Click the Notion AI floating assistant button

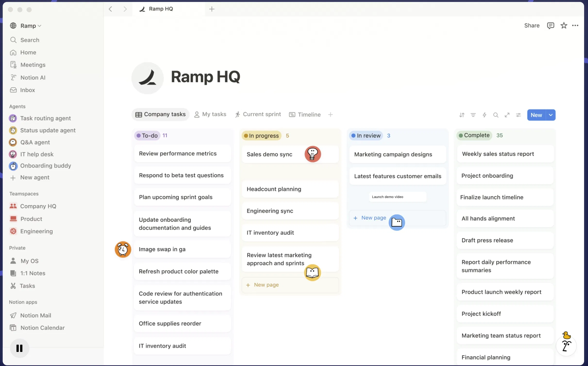[566, 346]
